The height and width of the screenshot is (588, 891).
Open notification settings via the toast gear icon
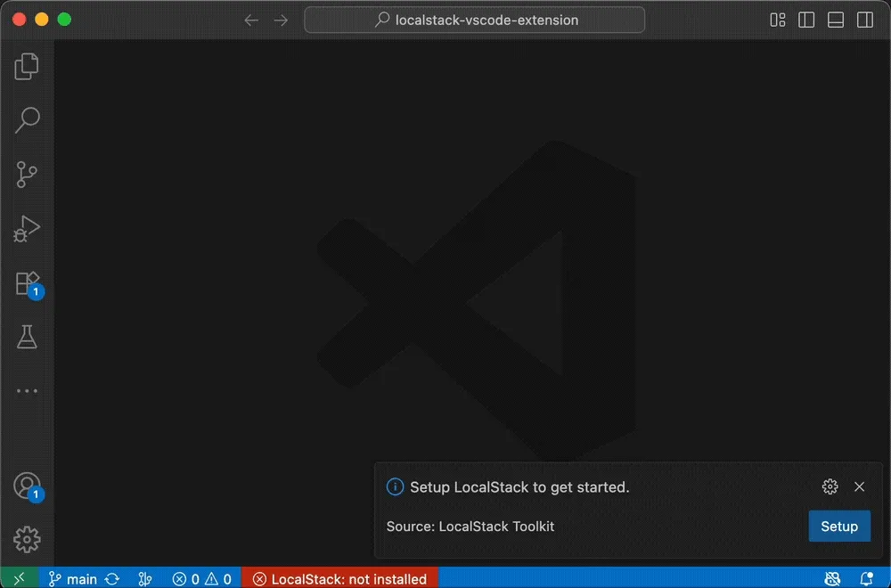[830, 486]
